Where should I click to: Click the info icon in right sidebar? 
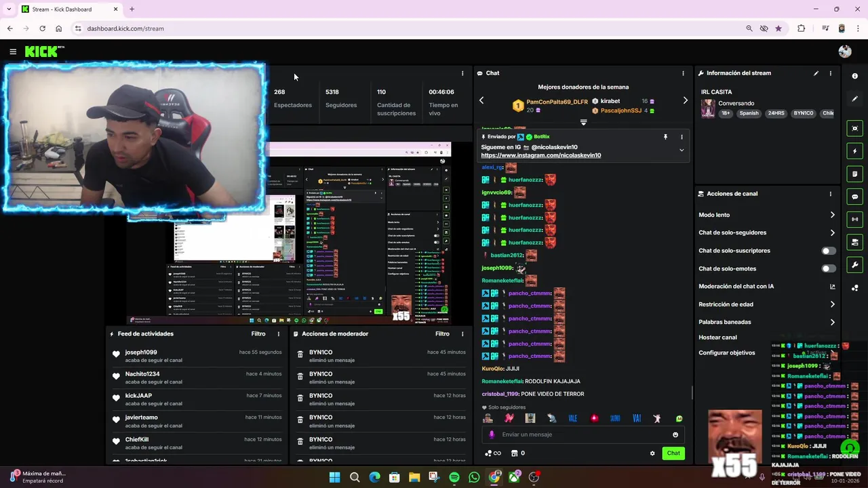pyautogui.click(x=854, y=77)
